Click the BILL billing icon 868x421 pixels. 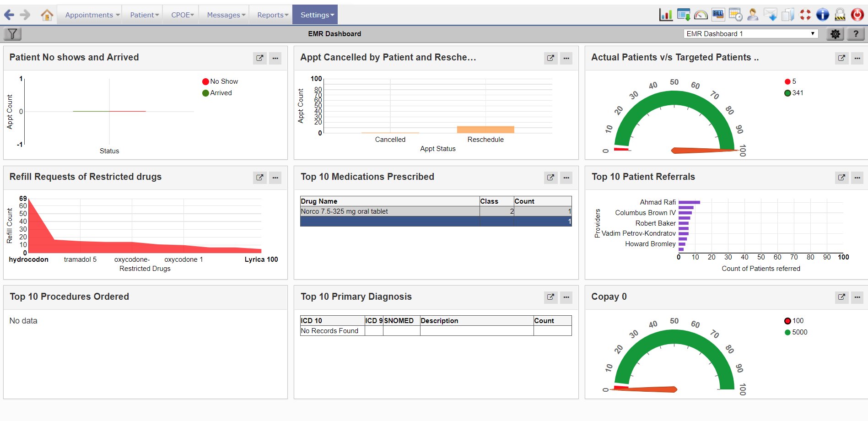click(x=718, y=15)
